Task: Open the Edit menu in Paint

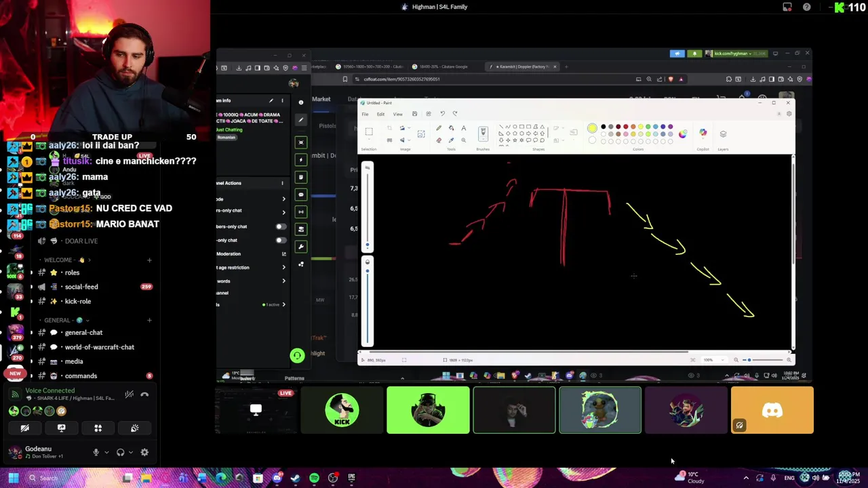Action: (x=380, y=114)
